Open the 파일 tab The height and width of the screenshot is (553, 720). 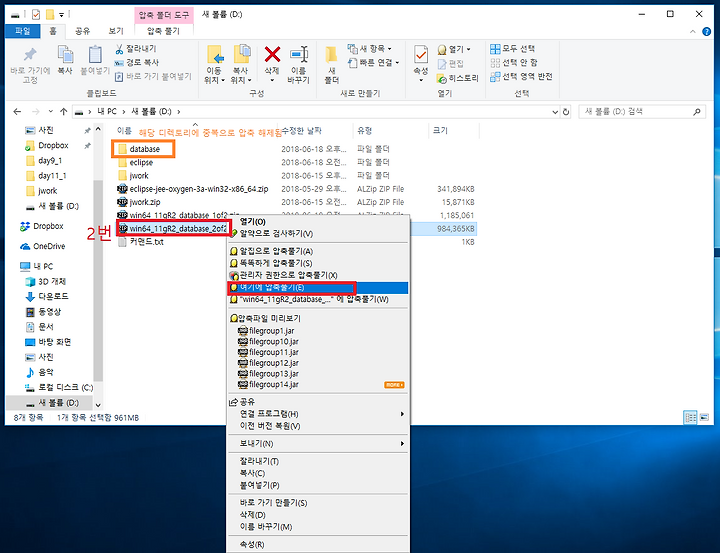pyautogui.click(x=22, y=31)
